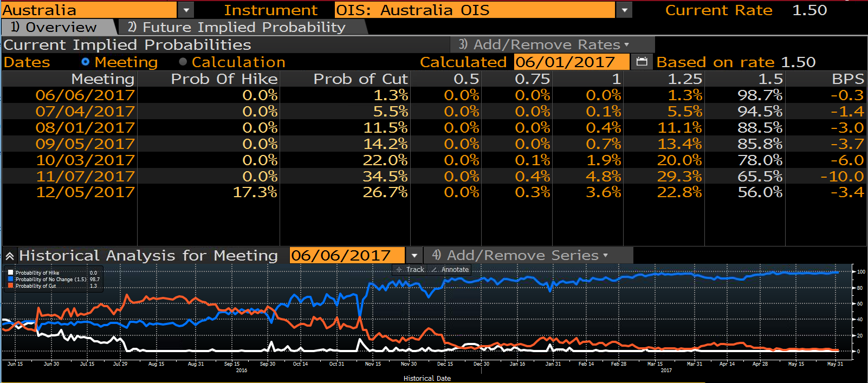This screenshot has width=868, height=383.
Task: Select the 11/07/2017 meeting row
Action: tap(433, 176)
